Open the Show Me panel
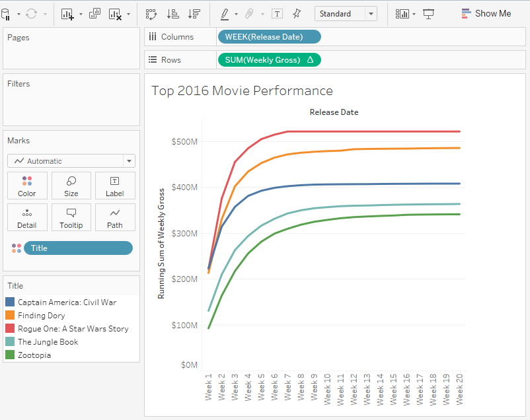 [x=486, y=14]
